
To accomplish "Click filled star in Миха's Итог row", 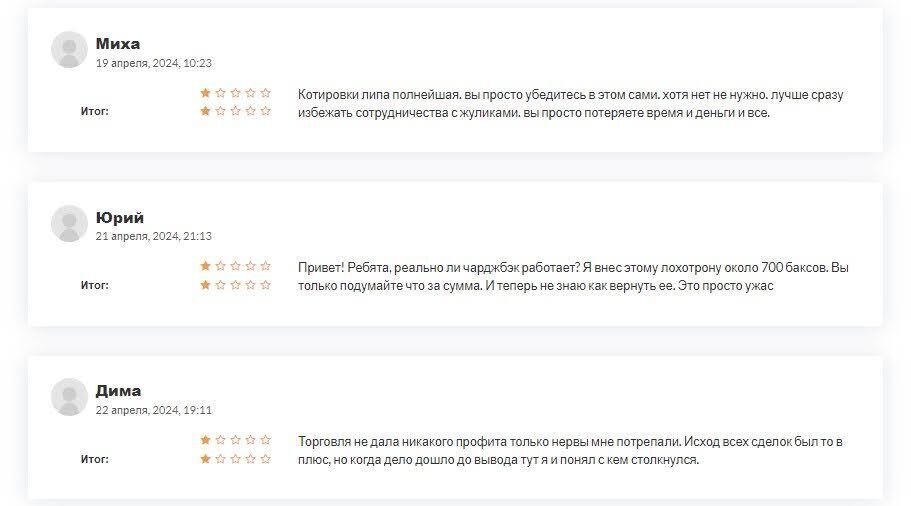I will pos(205,110).
